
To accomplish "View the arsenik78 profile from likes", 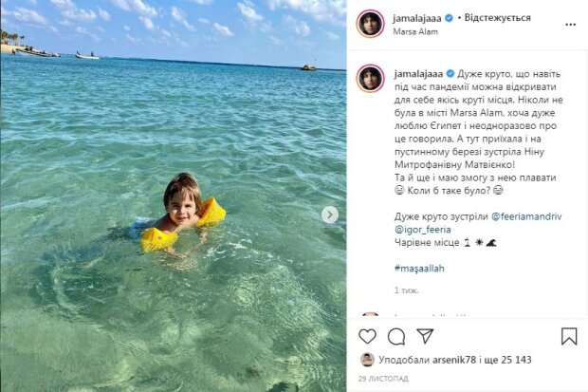I will click(454, 360).
